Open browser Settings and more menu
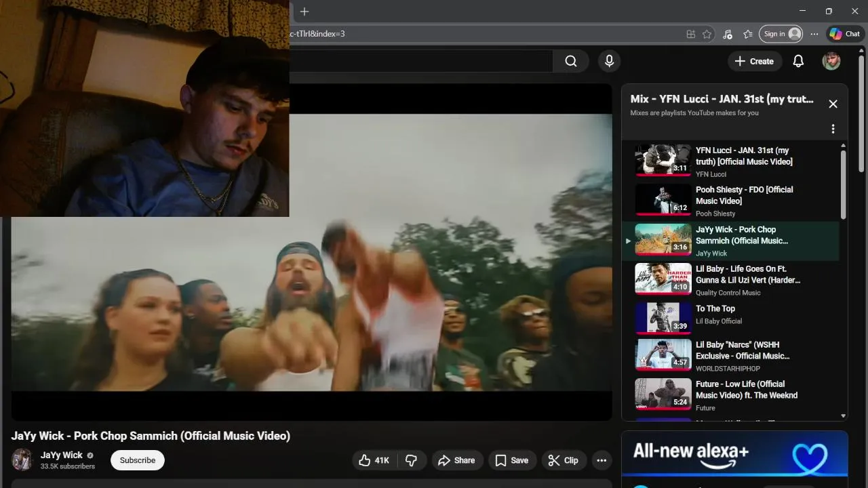The image size is (868, 488). coord(814,34)
